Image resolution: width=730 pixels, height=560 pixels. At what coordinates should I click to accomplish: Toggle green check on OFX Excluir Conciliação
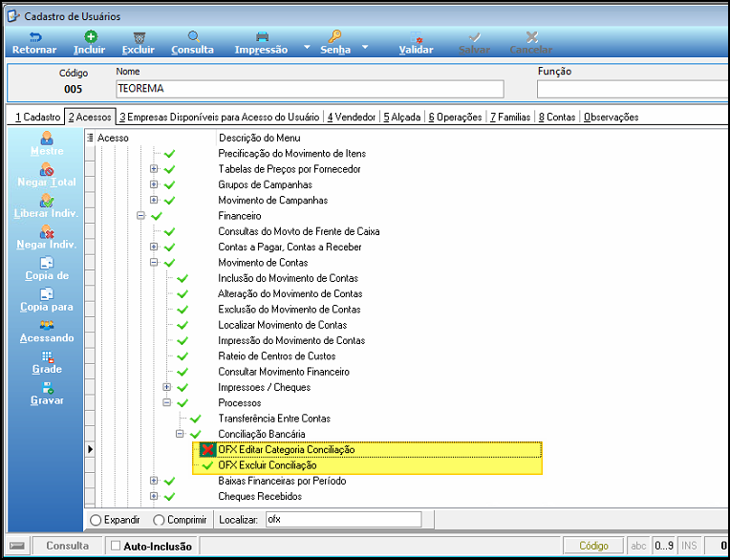pos(207,465)
